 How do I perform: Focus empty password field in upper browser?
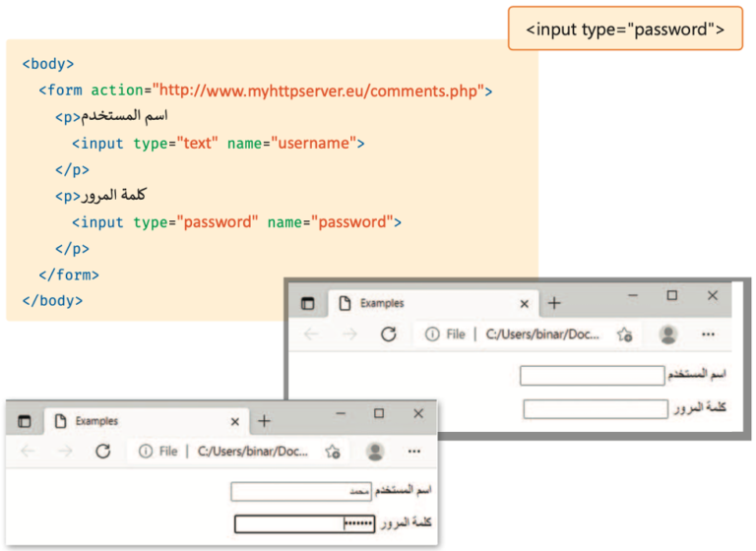(596, 408)
